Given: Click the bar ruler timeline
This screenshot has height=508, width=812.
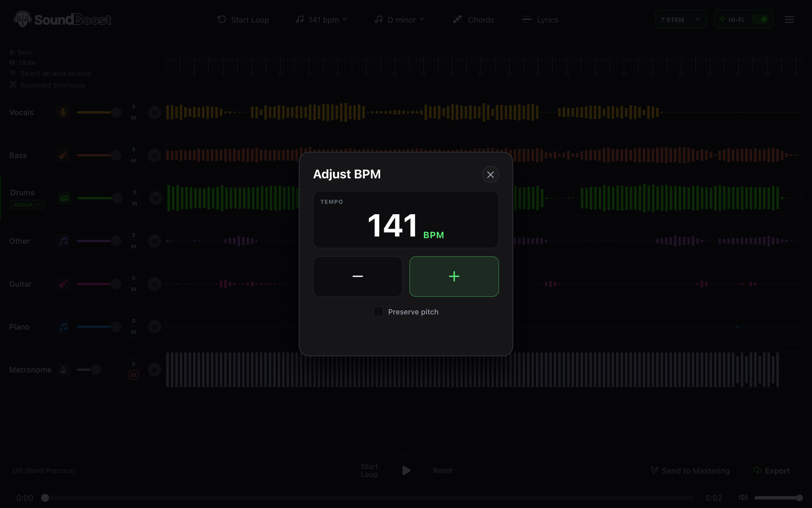Looking at the screenshot, I should [484, 67].
